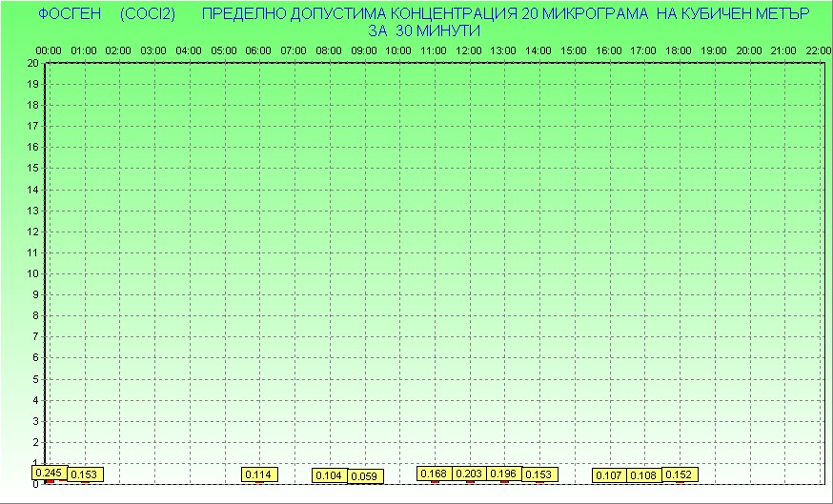Select the 19 value on y-axis

pyautogui.click(x=33, y=84)
